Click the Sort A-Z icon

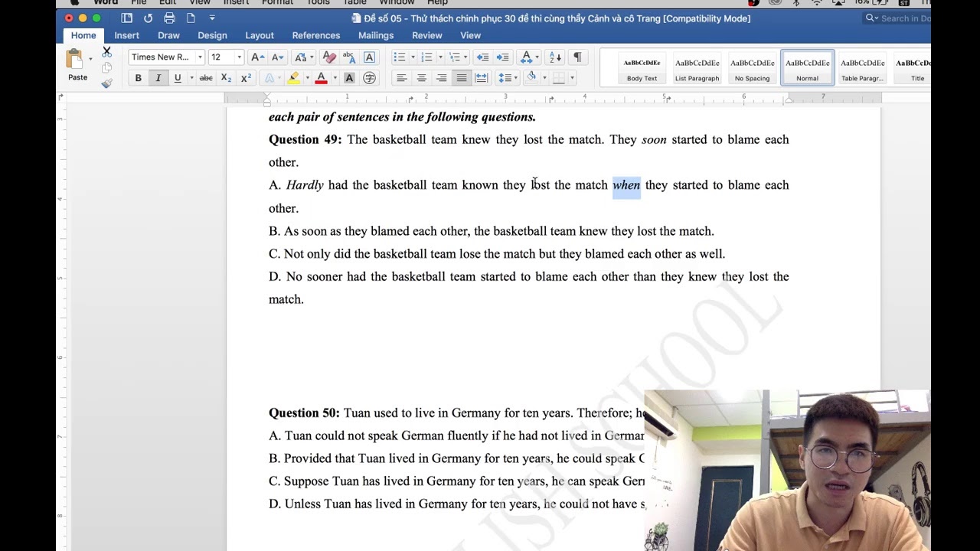(555, 57)
